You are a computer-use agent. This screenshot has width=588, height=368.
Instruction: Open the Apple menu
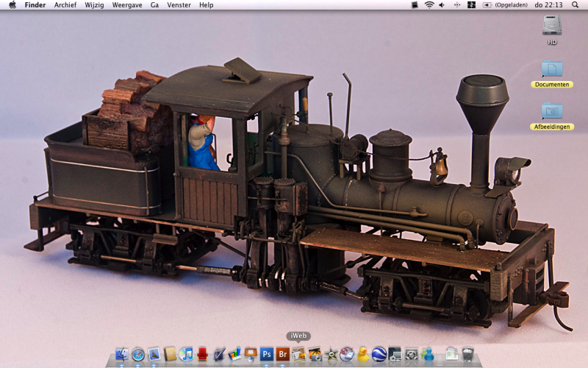pyautogui.click(x=12, y=5)
